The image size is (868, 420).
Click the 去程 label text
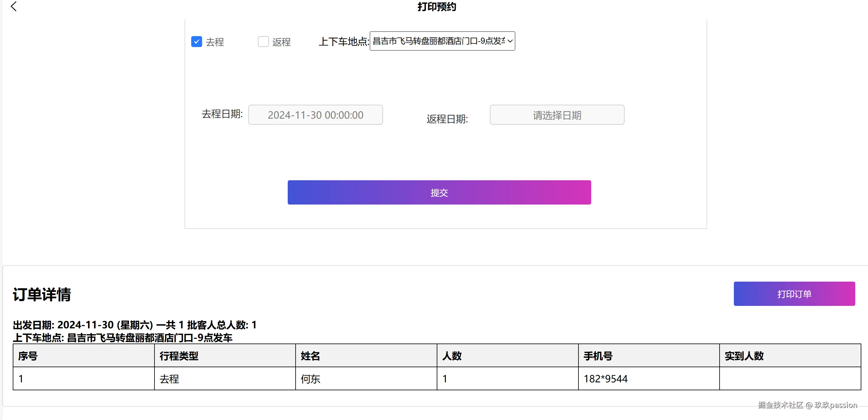[215, 42]
